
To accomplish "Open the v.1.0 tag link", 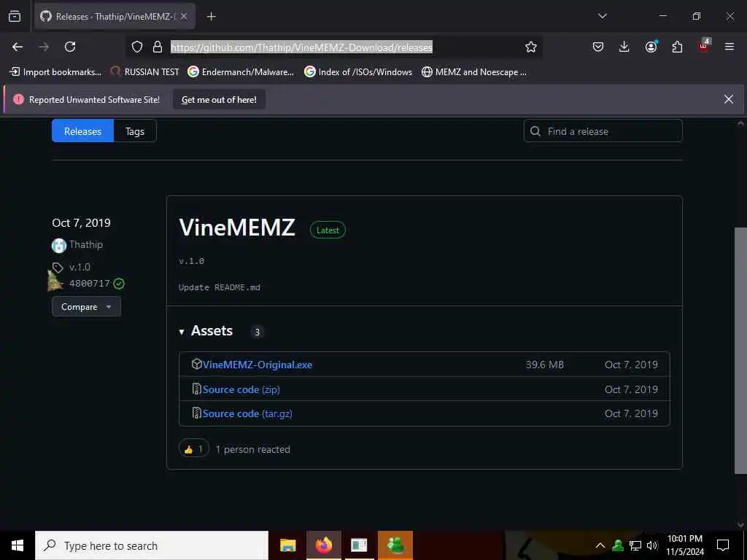I will (80, 267).
